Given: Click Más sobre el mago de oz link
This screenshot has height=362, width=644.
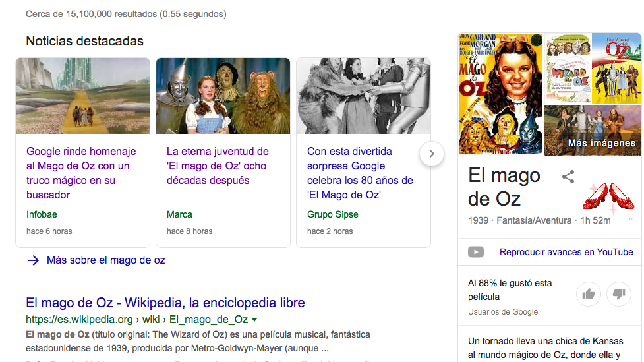Looking at the screenshot, I should tap(106, 260).
